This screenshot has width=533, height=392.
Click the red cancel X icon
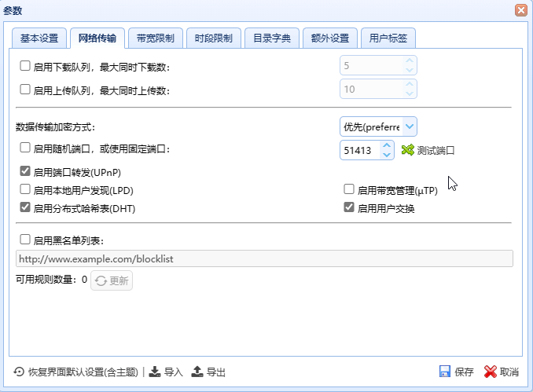click(491, 372)
